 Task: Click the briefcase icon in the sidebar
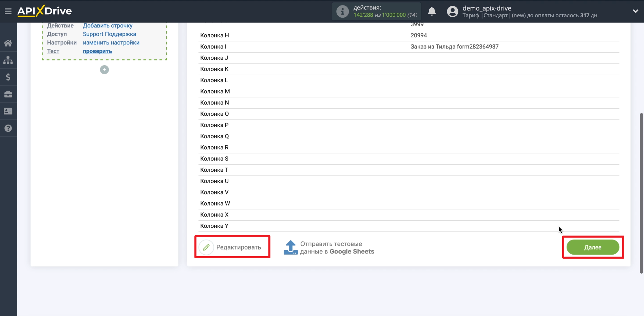8,94
